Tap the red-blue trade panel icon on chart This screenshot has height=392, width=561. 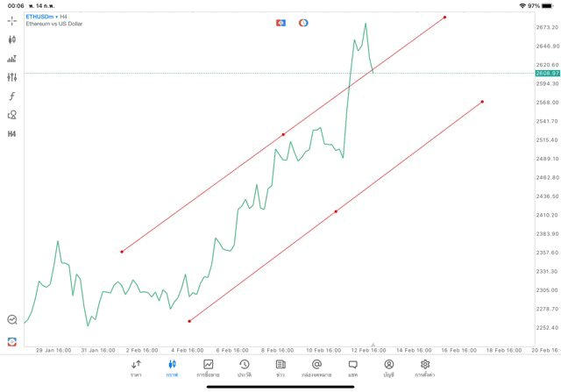(x=281, y=23)
